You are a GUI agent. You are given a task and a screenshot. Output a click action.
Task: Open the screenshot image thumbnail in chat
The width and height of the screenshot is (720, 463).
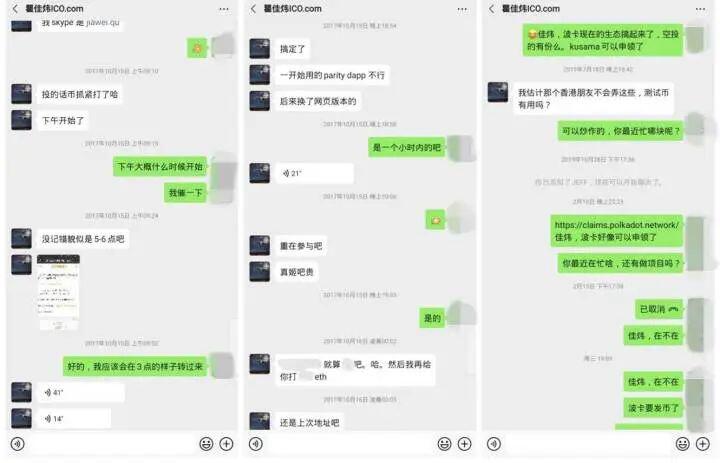point(58,293)
